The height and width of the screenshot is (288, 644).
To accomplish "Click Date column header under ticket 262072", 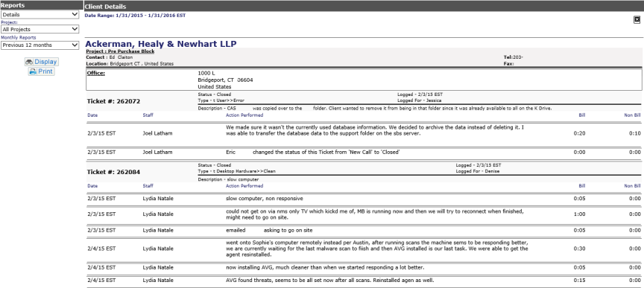I will (x=92, y=115).
